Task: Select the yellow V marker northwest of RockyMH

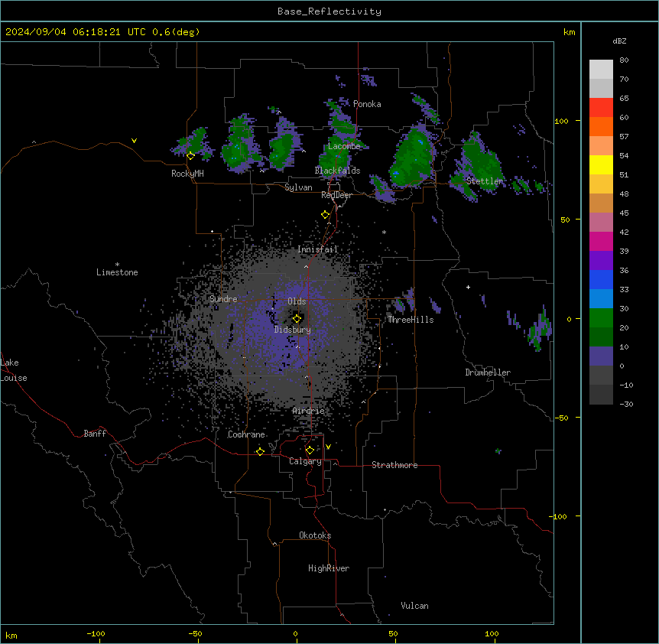Action: click(x=134, y=141)
